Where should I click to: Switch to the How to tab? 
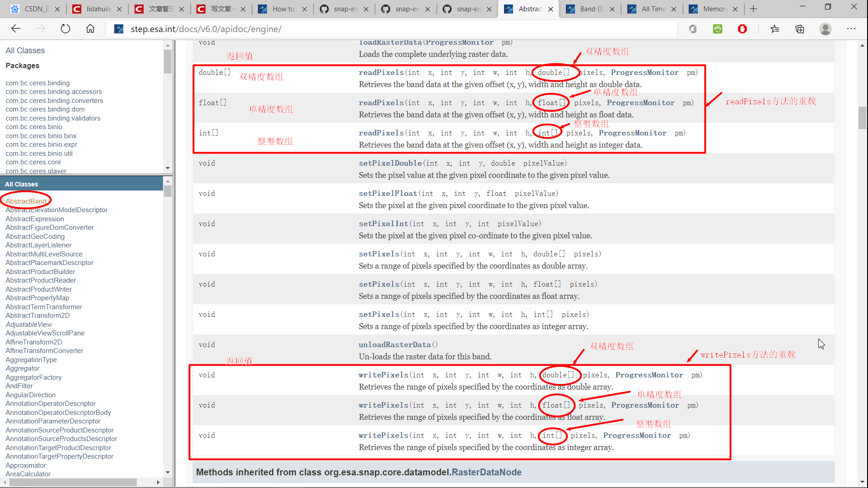(x=283, y=9)
